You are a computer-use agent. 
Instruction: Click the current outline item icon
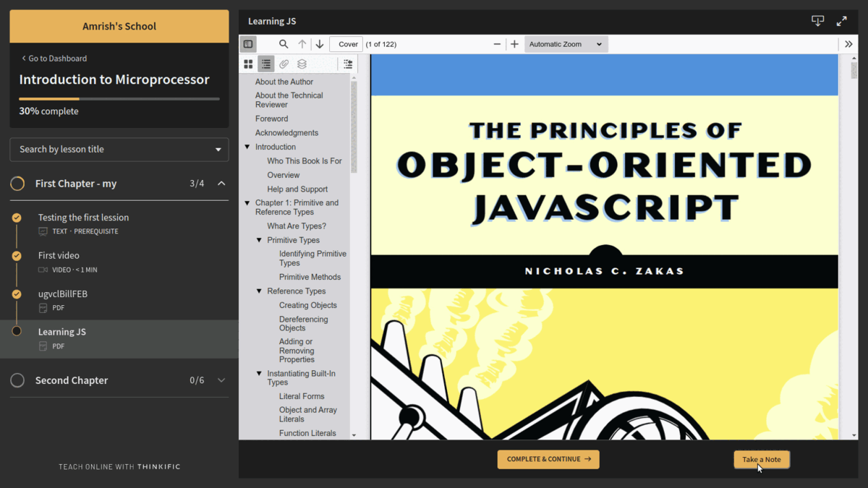tap(348, 64)
